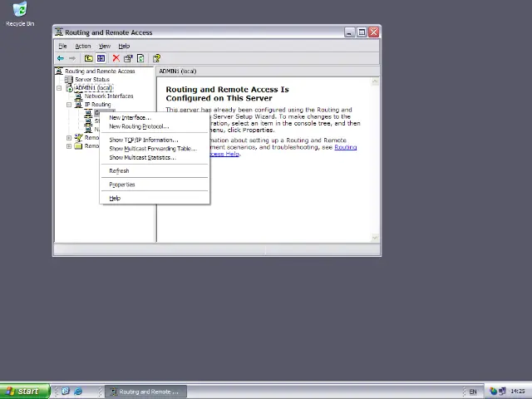The width and height of the screenshot is (532, 399).
Task: Choose New Interface from context menu
Action: click(128, 117)
